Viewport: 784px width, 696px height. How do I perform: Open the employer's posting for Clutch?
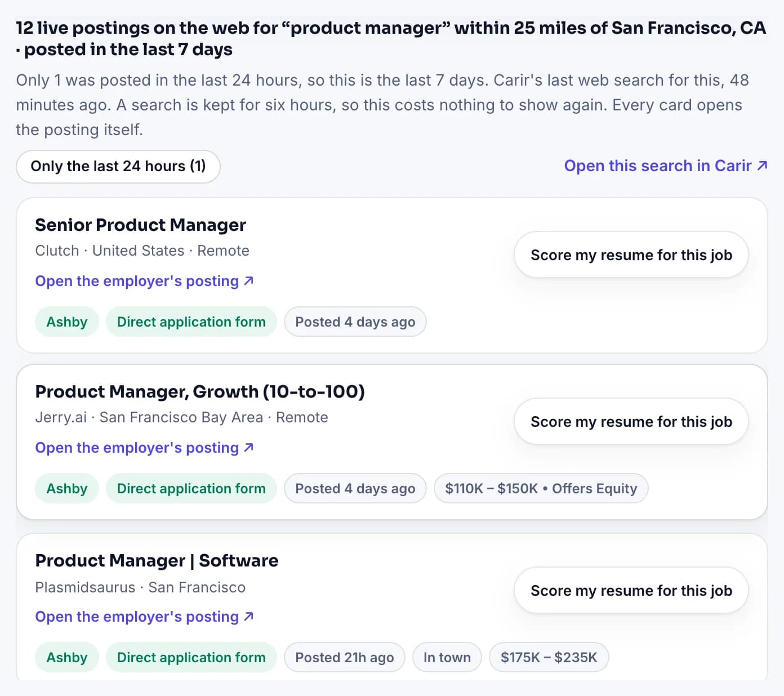[x=144, y=281]
